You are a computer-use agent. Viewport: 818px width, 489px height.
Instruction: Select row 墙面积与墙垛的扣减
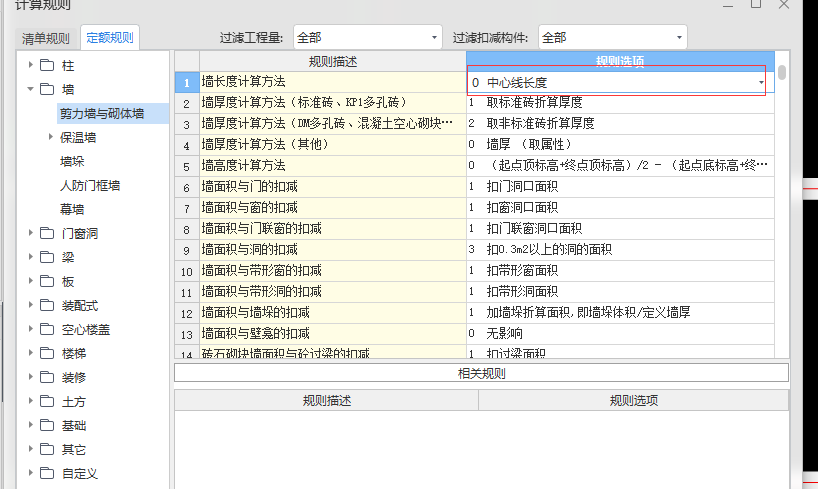[333, 313]
